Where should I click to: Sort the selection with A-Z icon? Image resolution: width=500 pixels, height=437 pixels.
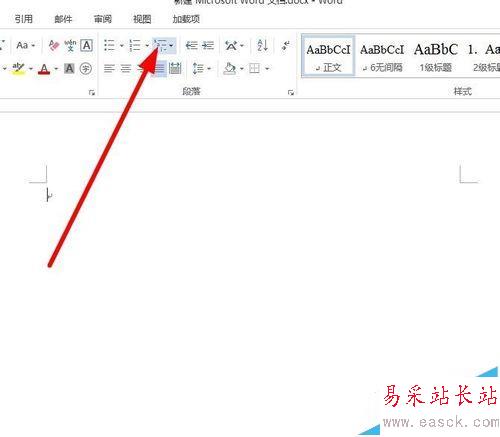[262, 45]
